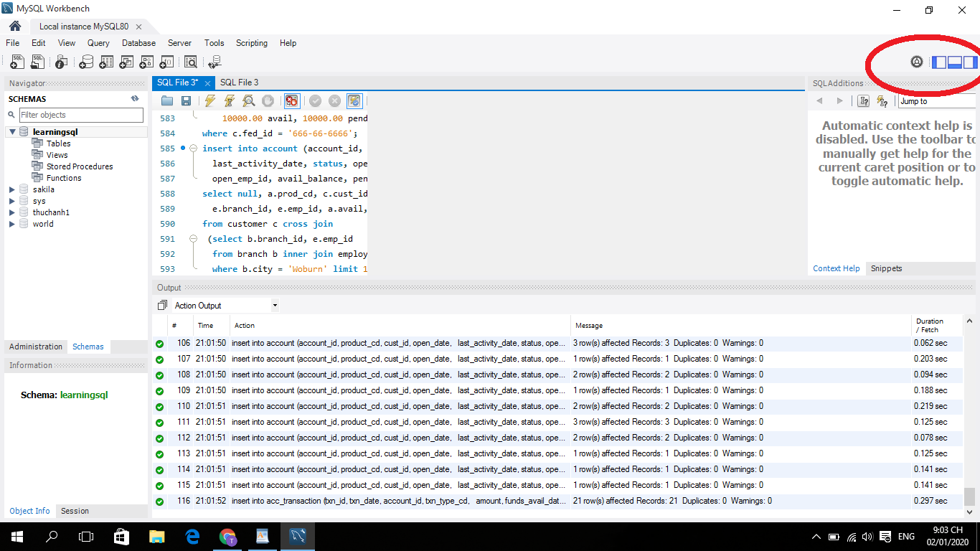Select output row 116 insert into acc_transaction
This screenshot has height=551, width=980.
(558, 501)
